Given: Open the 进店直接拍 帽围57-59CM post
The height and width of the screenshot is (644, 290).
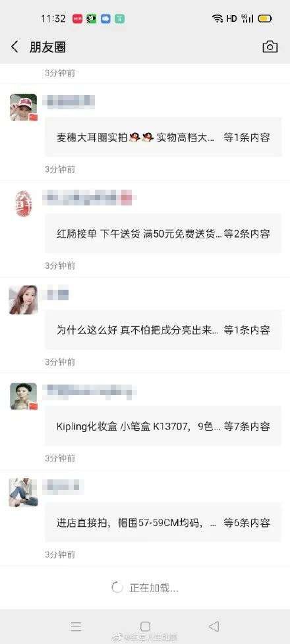Looking at the screenshot, I should click(163, 522).
